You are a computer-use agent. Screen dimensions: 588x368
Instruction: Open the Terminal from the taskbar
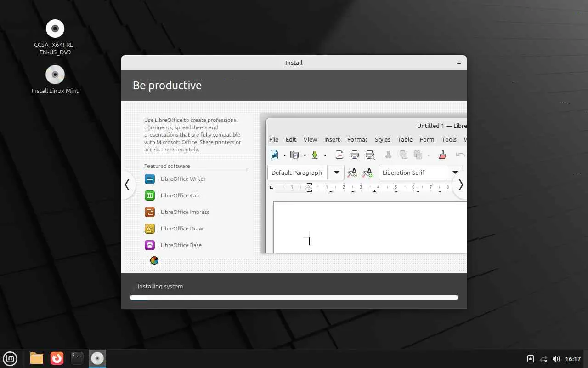(77, 358)
